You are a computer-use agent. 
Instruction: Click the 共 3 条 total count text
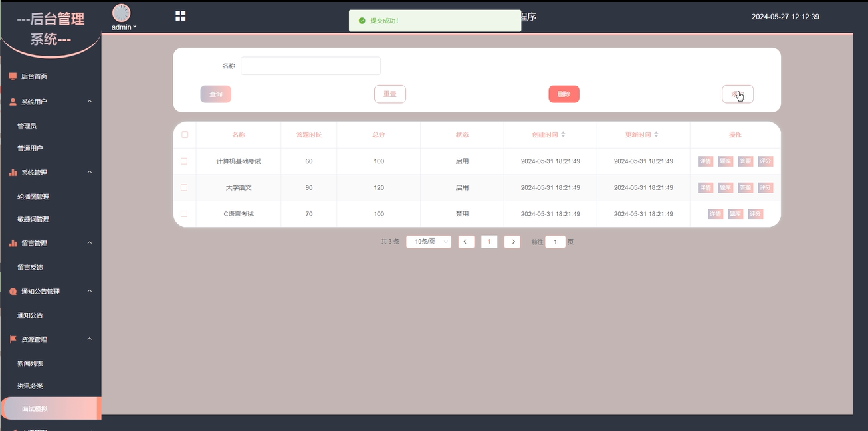pyautogui.click(x=390, y=242)
